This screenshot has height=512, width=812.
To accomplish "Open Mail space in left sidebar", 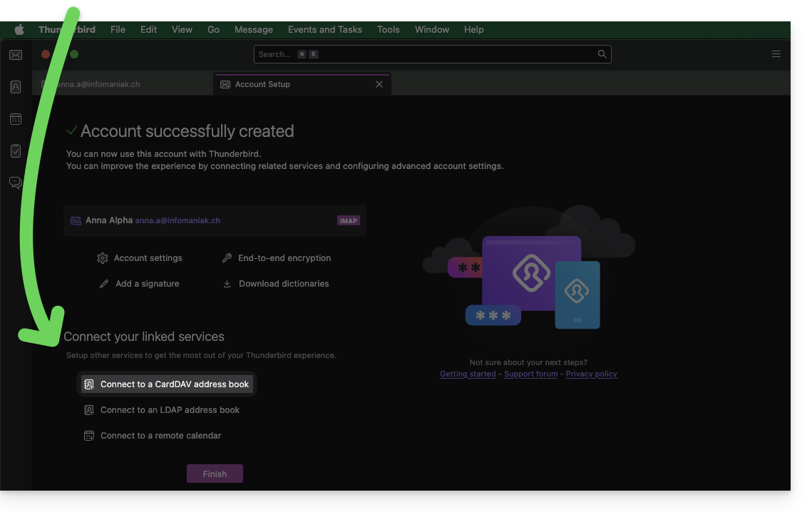I will click(16, 55).
